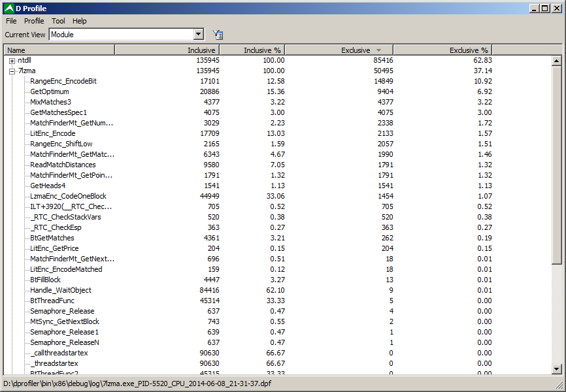The image size is (566, 392).
Task: Expand the ntdll module node
Action: point(12,61)
